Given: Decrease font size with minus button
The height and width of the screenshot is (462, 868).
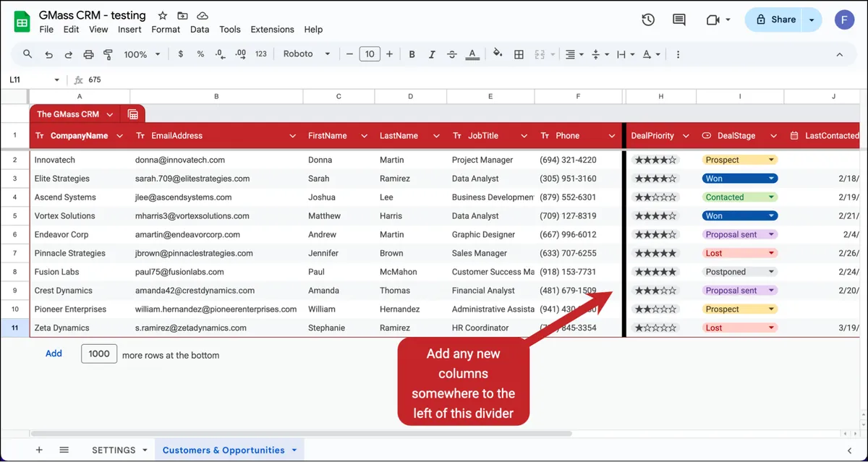Looking at the screenshot, I should click(x=349, y=54).
